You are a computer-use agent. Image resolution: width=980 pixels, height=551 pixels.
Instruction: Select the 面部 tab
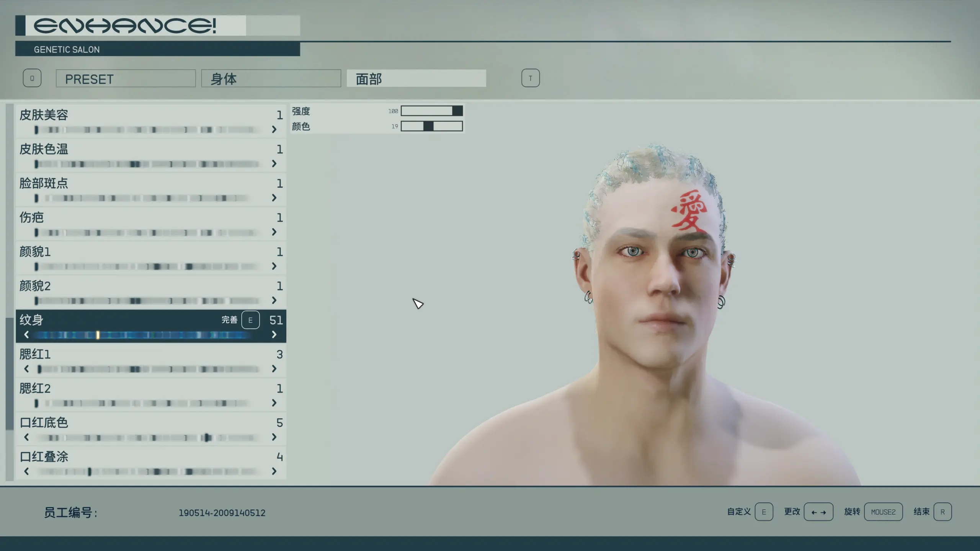416,78
